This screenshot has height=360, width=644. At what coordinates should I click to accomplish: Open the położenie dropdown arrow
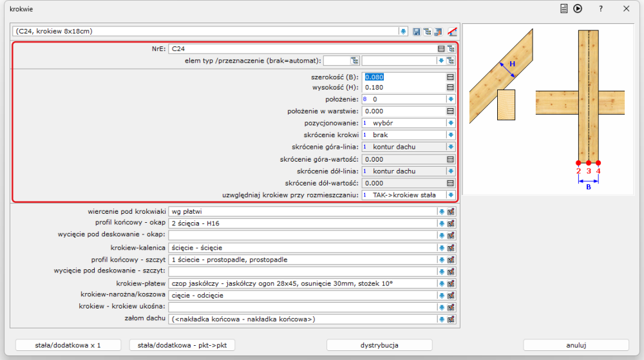tap(451, 99)
